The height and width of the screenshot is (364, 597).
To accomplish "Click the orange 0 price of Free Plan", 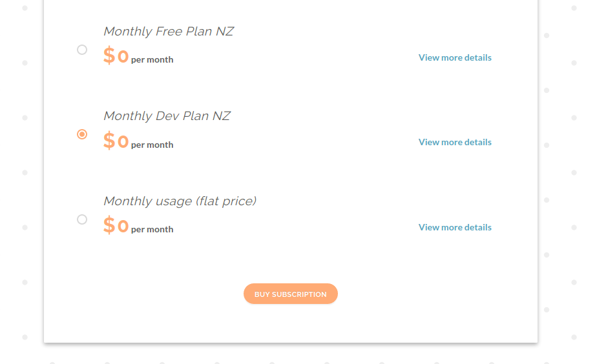I will click(123, 56).
